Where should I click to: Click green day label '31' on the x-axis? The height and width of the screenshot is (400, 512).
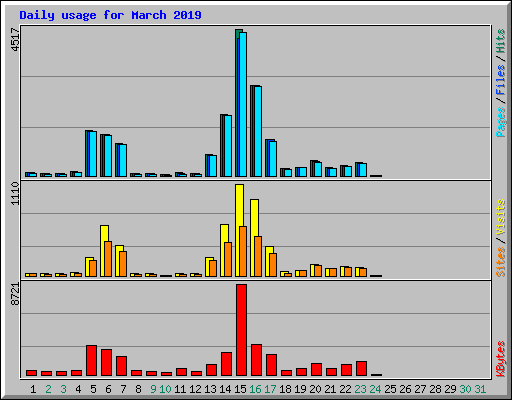(x=480, y=389)
